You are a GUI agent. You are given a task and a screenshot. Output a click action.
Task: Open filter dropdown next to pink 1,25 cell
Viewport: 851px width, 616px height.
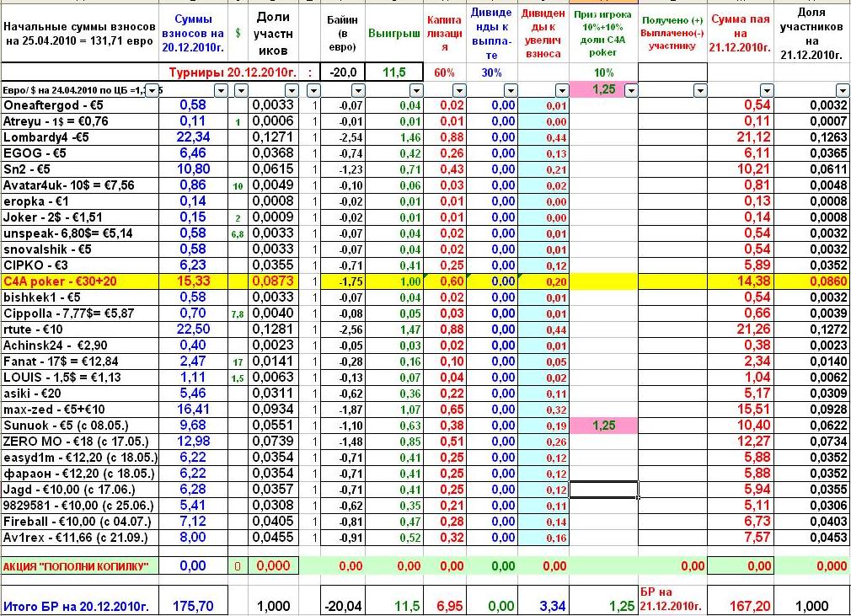[630, 91]
